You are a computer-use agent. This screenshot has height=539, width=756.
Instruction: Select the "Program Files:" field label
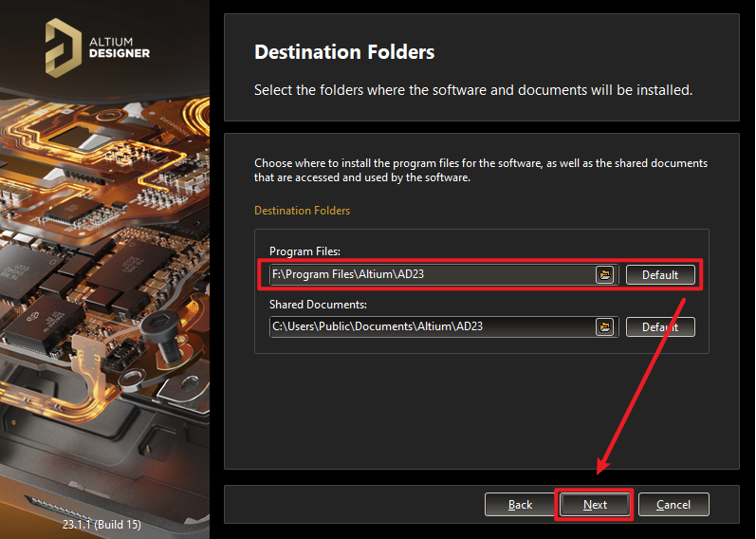(x=304, y=251)
